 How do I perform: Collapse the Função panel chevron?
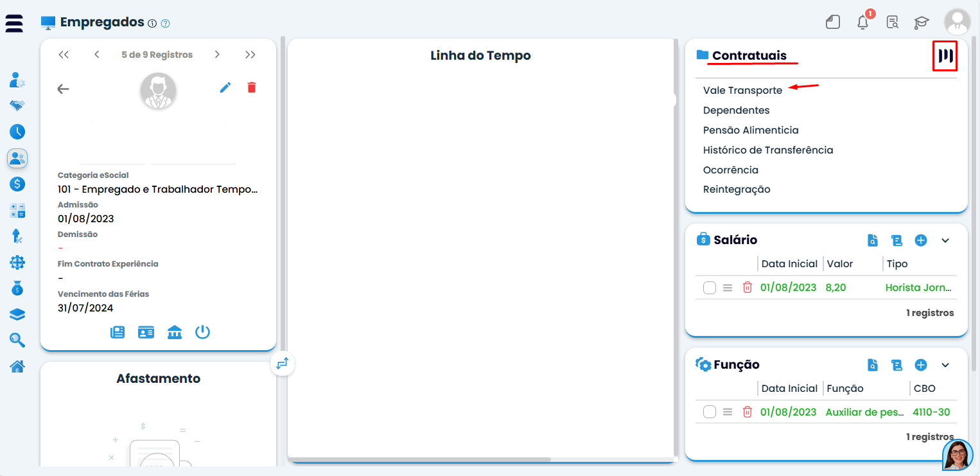click(x=945, y=365)
